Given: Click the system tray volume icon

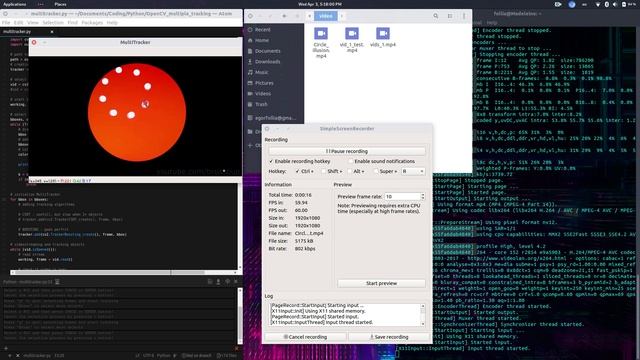Looking at the screenshot, I should click(x=615, y=4).
